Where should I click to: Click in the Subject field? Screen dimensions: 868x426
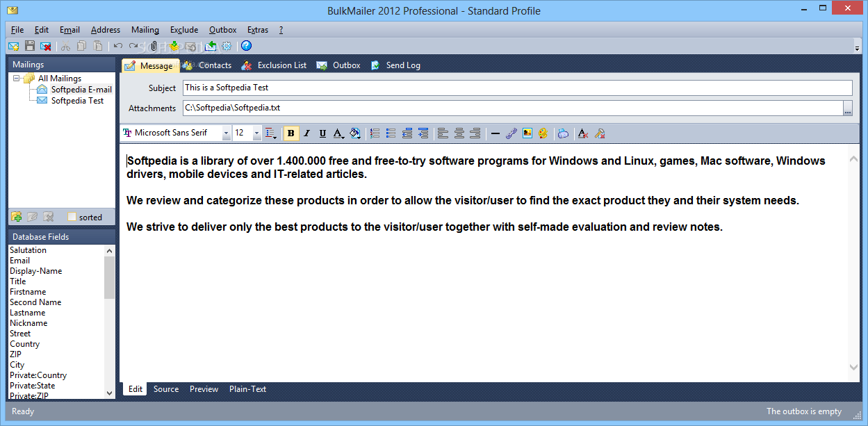517,88
